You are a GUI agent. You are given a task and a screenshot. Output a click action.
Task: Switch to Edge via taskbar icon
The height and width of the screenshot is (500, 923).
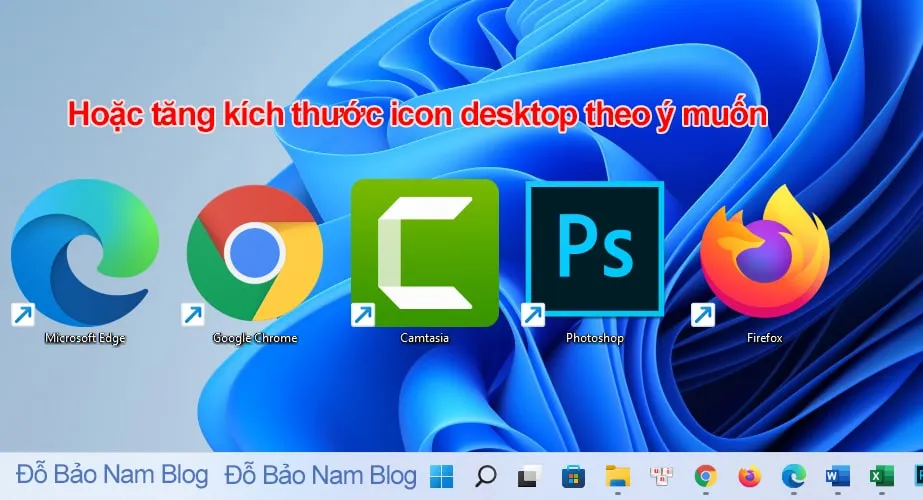pos(793,476)
